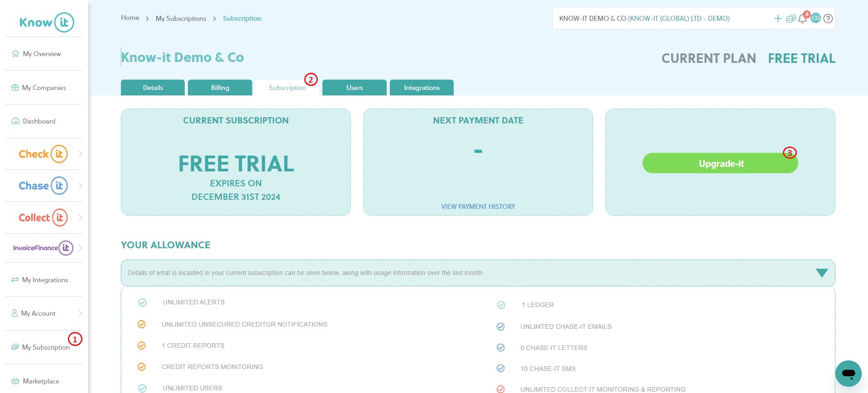The height and width of the screenshot is (393, 868).
Task: Collapse the Your Allowance details triangle
Action: click(x=822, y=273)
